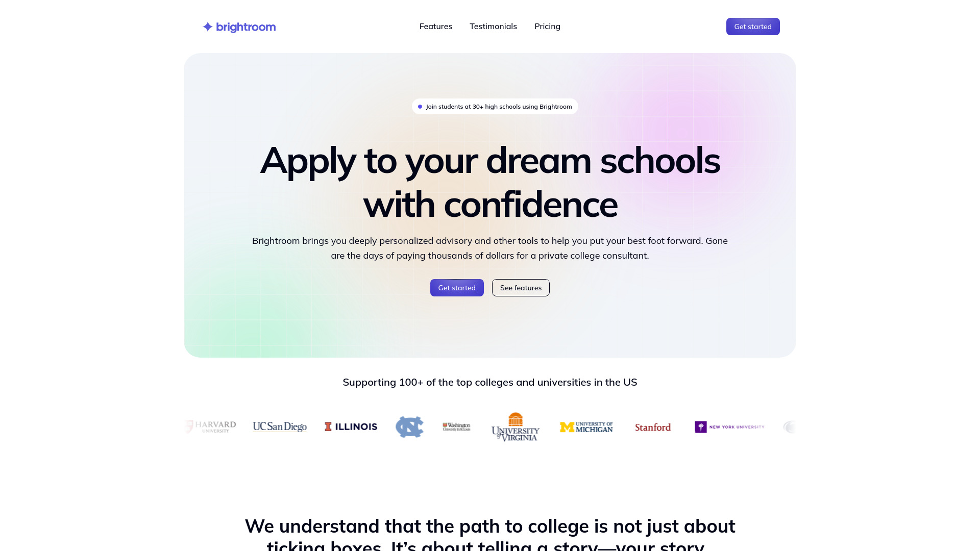This screenshot has width=980, height=551.
Task: Click the Get started button in navbar
Action: point(753,26)
